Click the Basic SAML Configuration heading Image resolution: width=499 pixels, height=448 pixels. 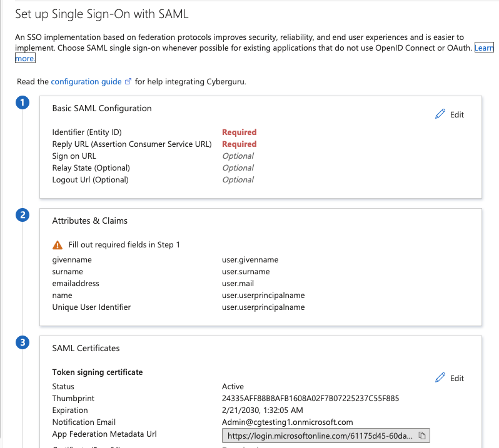(x=102, y=108)
